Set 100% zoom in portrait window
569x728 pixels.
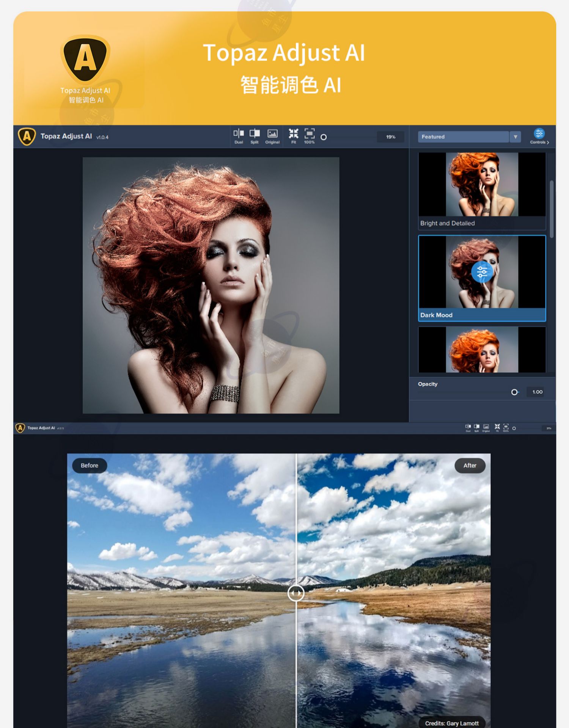pos(310,136)
